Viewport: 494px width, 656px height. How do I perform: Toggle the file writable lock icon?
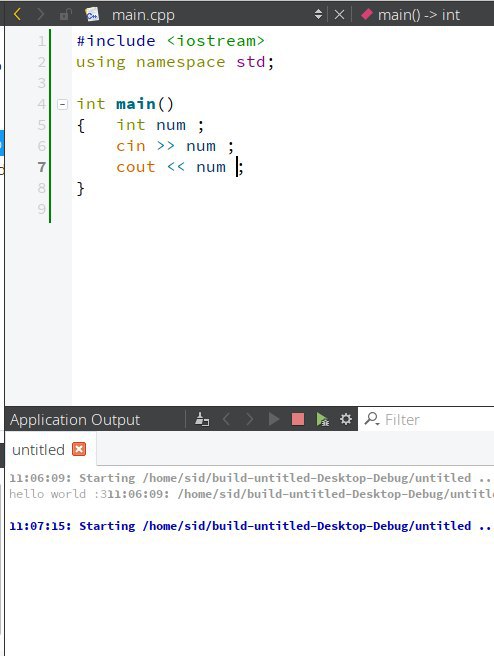(x=66, y=15)
